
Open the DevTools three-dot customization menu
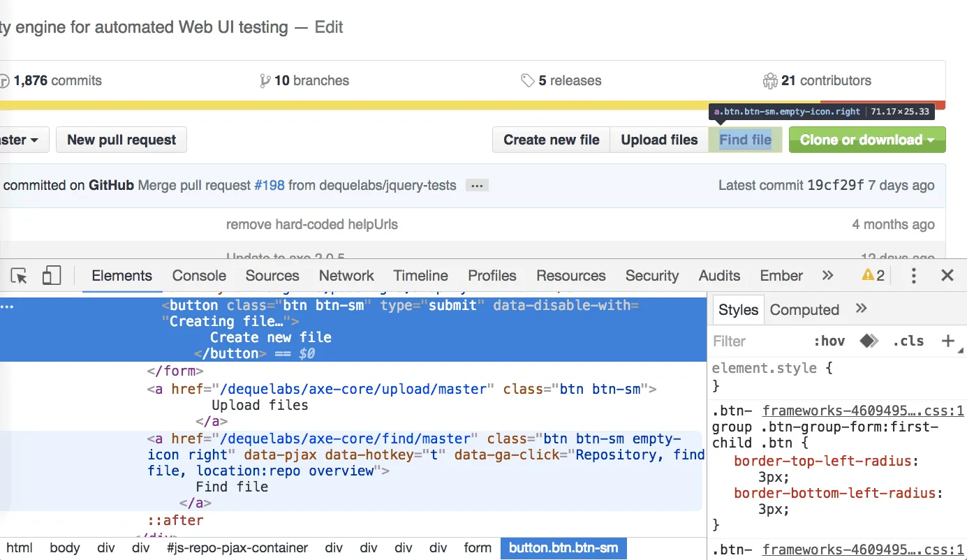[913, 275]
